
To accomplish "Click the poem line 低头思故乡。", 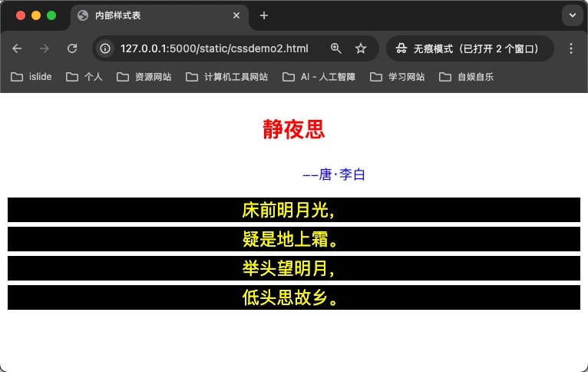I will tap(294, 297).
